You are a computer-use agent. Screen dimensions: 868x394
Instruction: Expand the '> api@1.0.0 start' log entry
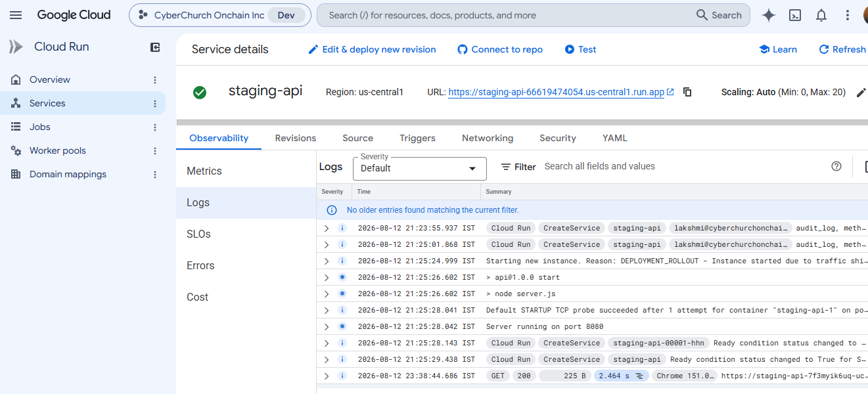click(x=327, y=277)
